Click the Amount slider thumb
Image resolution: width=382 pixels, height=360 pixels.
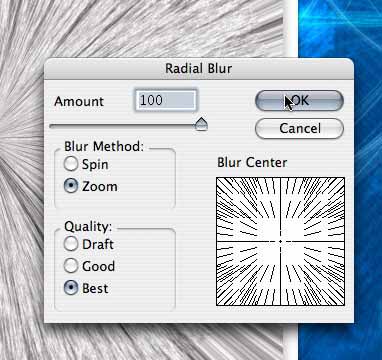click(201, 124)
